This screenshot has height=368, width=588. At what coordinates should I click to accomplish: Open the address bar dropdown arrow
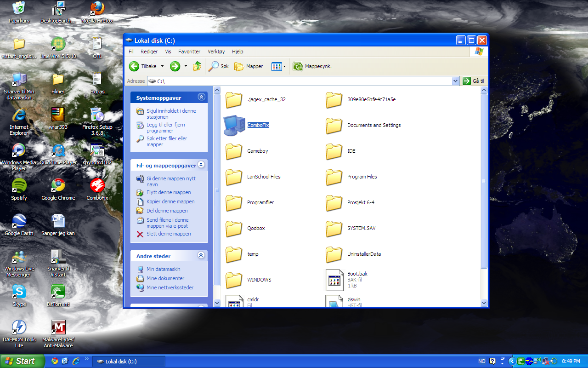(455, 81)
